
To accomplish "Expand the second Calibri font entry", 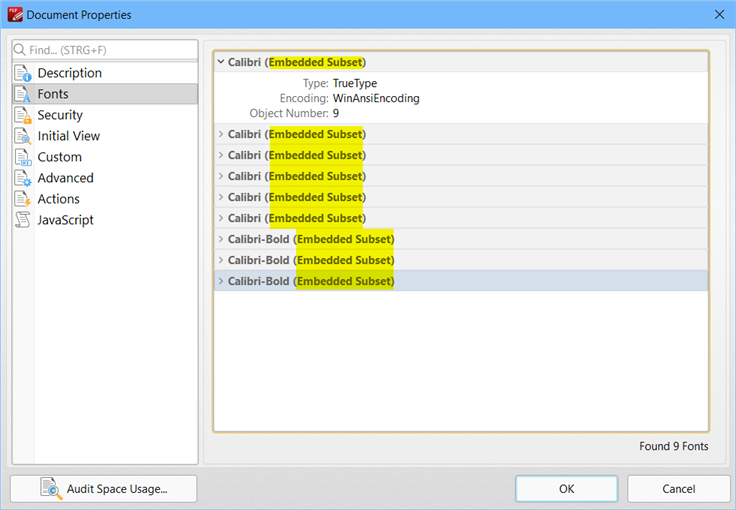I will pyautogui.click(x=221, y=134).
